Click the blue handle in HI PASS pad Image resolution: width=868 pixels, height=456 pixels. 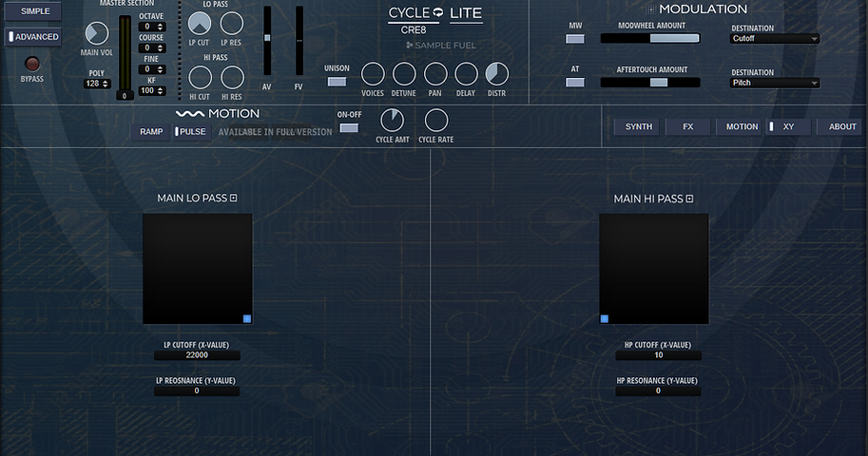(x=605, y=319)
